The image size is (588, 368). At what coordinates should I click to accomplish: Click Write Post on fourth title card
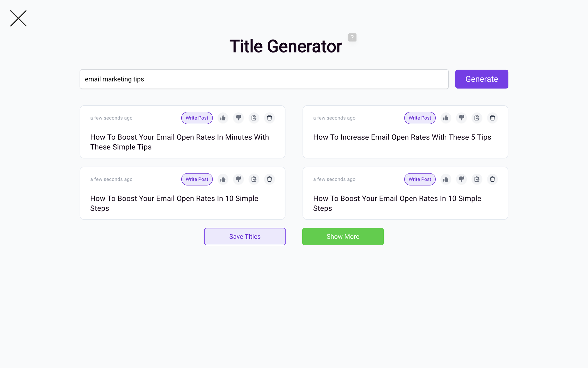click(420, 179)
